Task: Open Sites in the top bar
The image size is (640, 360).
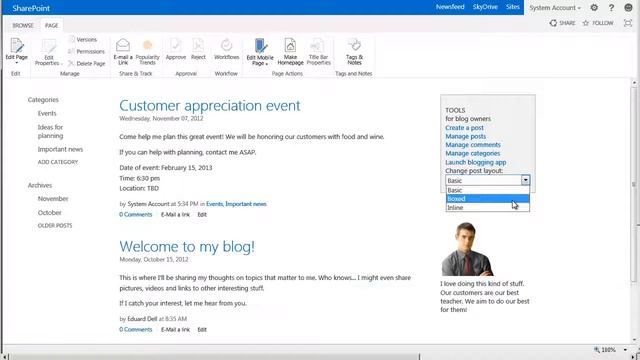Action: pos(513,7)
